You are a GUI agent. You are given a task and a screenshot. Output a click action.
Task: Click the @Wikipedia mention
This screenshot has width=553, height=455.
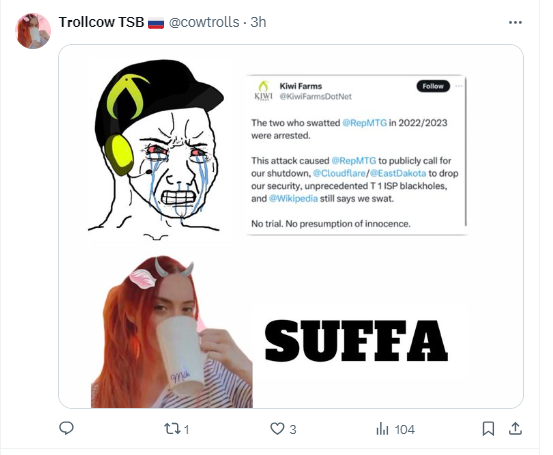[293, 199]
